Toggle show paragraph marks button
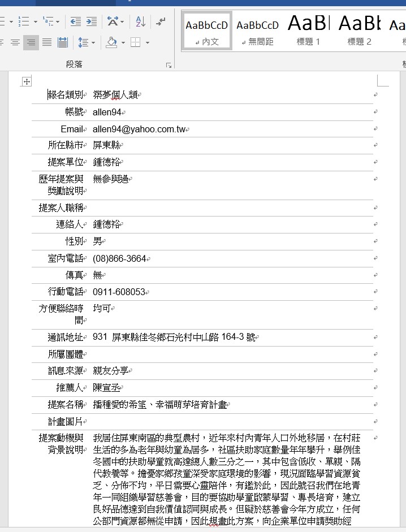406x532 pixels. click(161, 21)
